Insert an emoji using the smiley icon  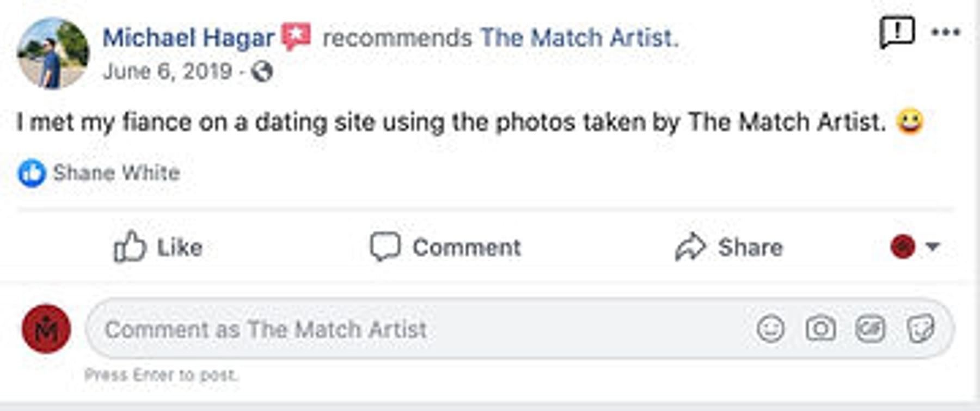770,329
